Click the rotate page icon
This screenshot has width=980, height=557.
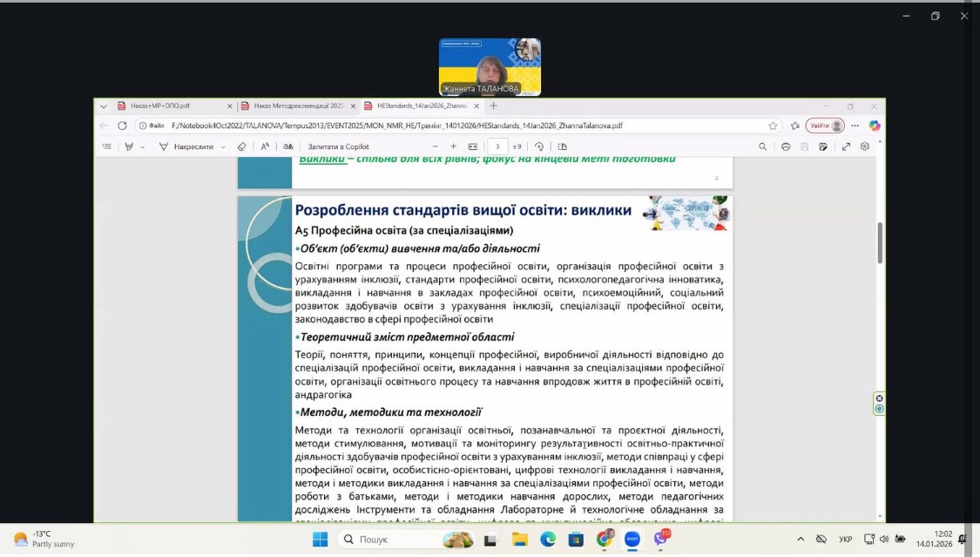coord(539,146)
